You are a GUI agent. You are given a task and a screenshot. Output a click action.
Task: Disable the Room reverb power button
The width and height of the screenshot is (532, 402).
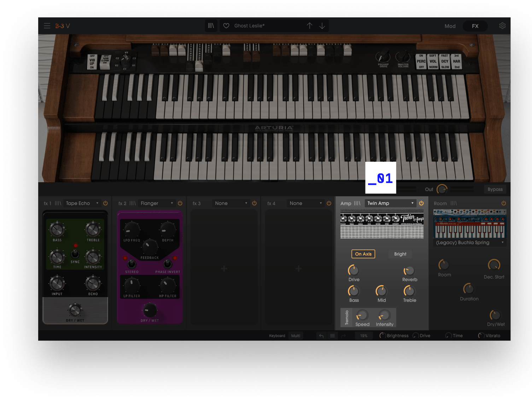(x=503, y=203)
